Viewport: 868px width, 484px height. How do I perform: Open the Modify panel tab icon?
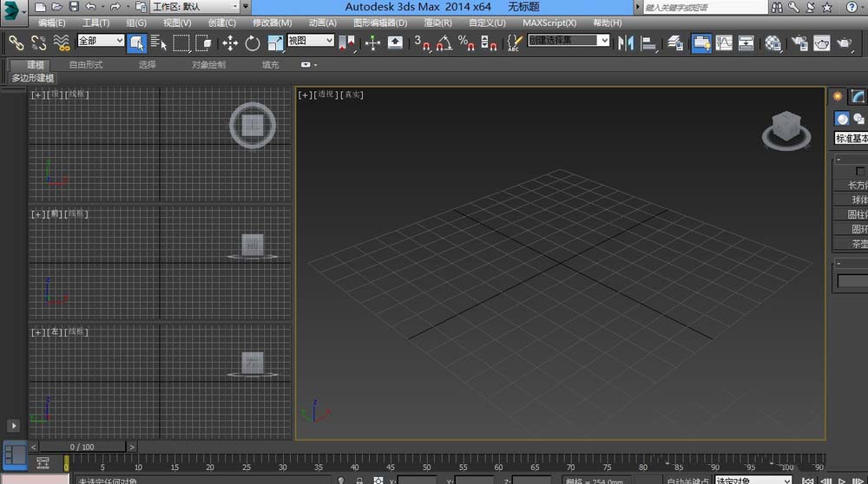(x=858, y=96)
